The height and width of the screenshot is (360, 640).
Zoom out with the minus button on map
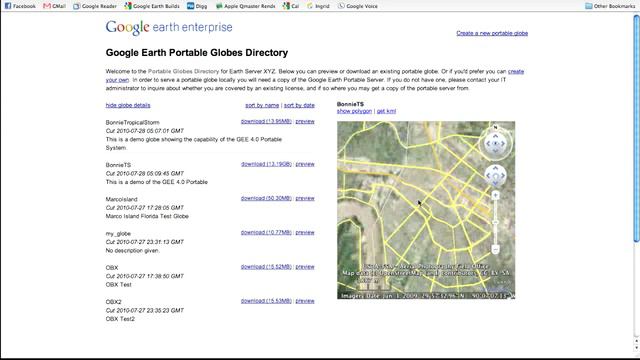[x=495, y=249]
